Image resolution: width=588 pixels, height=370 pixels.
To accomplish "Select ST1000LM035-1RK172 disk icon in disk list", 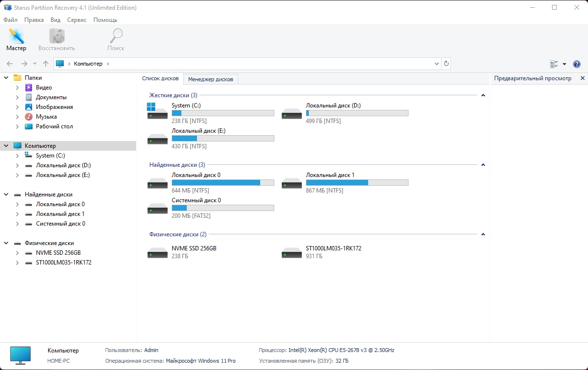I will (292, 253).
